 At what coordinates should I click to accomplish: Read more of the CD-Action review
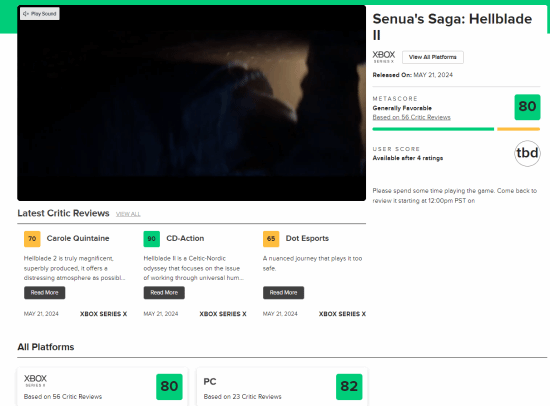(x=164, y=293)
